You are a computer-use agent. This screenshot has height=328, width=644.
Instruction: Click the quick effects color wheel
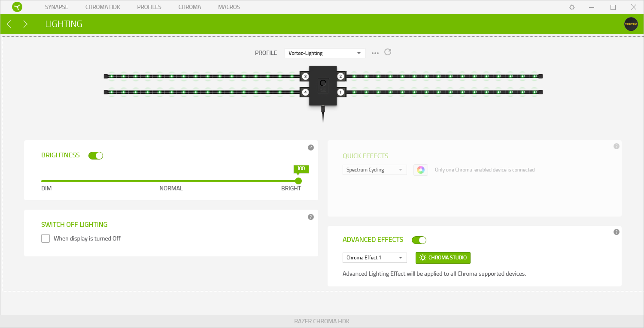(421, 170)
